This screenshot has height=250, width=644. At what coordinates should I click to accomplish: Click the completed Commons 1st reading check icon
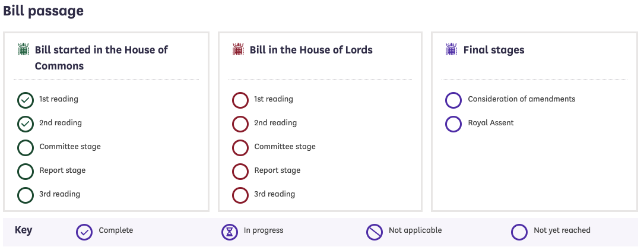coord(26,100)
